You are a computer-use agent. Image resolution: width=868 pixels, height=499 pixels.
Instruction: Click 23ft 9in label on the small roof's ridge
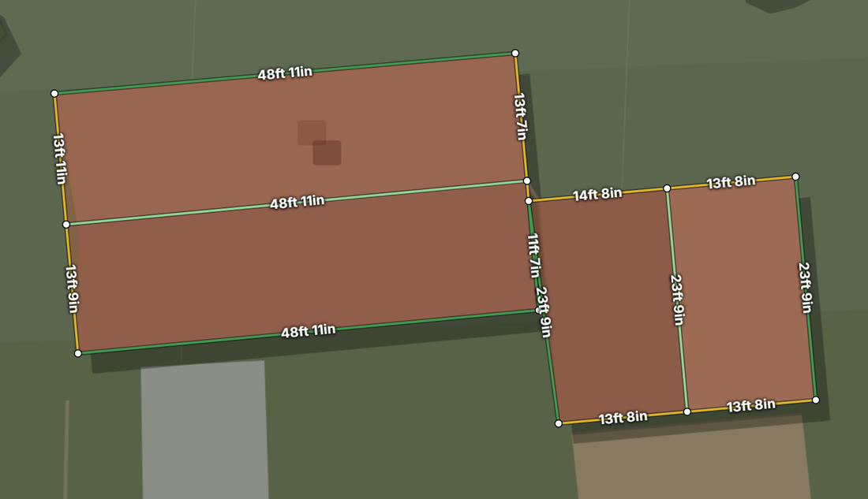[x=677, y=300]
